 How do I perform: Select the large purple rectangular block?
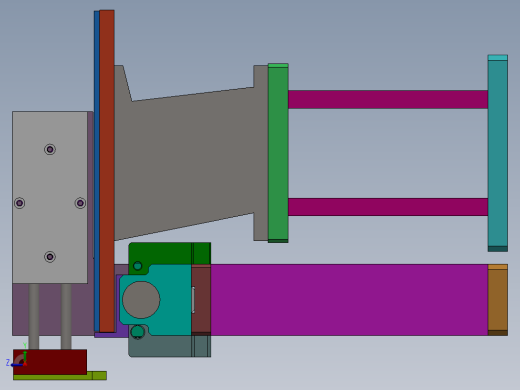coord(349,300)
